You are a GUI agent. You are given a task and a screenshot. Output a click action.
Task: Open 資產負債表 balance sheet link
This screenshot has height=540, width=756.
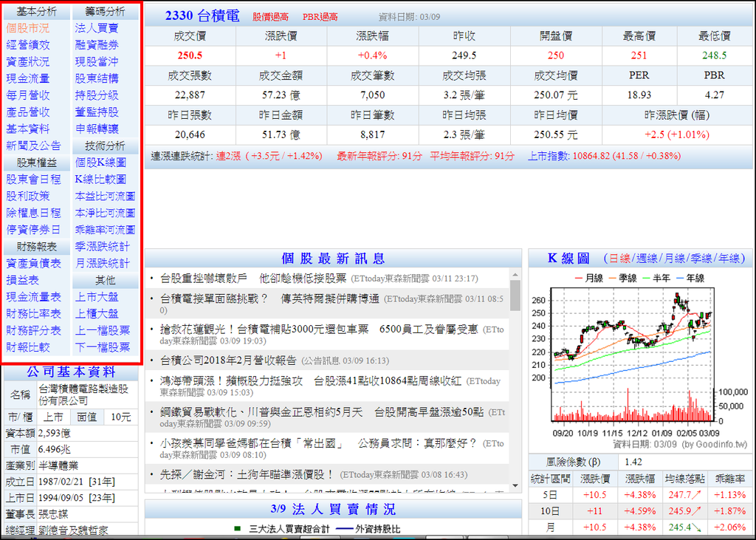coord(33,264)
